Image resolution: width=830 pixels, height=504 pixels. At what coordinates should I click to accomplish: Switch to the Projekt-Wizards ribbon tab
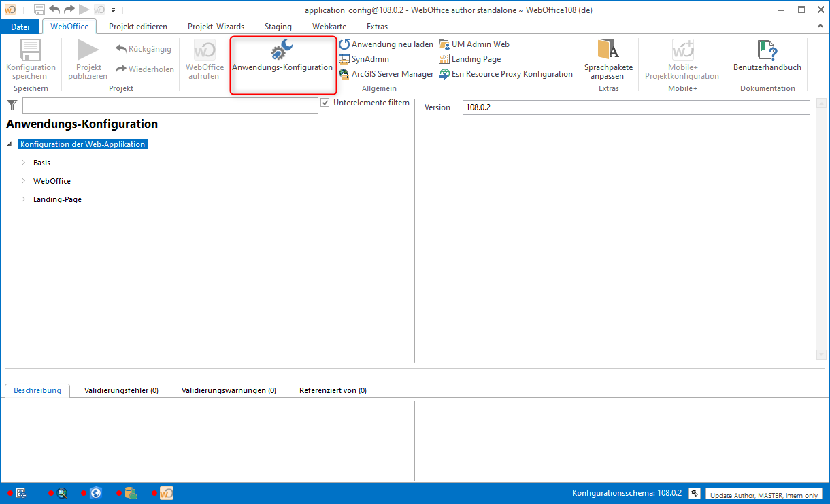(x=216, y=27)
